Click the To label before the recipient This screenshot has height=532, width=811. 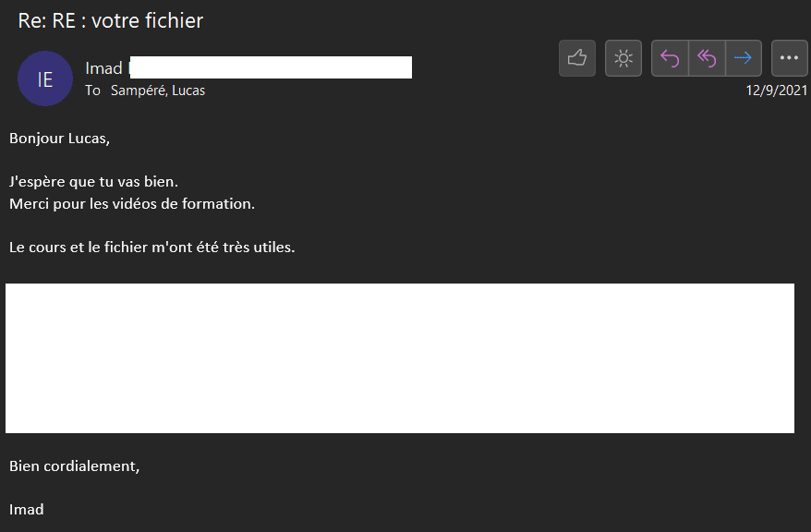click(92, 91)
